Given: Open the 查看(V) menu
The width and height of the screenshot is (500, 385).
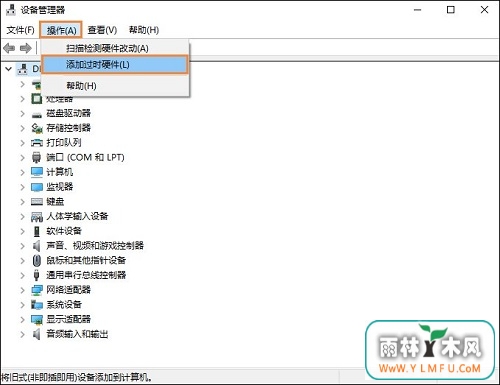Looking at the screenshot, I should tap(102, 30).
